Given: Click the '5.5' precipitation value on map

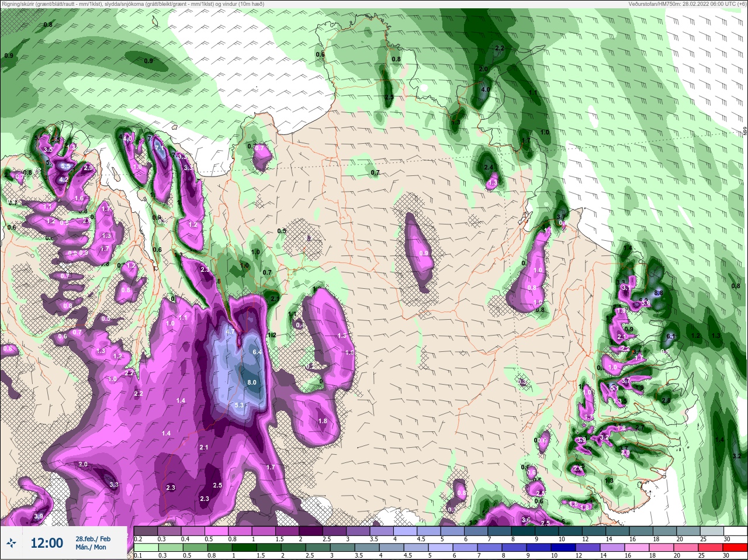Looking at the screenshot, I should (x=65, y=166).
